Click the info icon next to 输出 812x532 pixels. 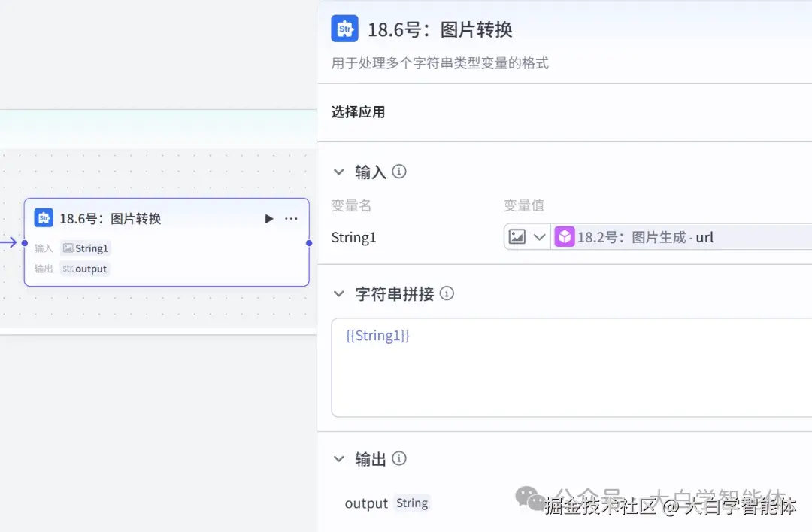point(399,458)
